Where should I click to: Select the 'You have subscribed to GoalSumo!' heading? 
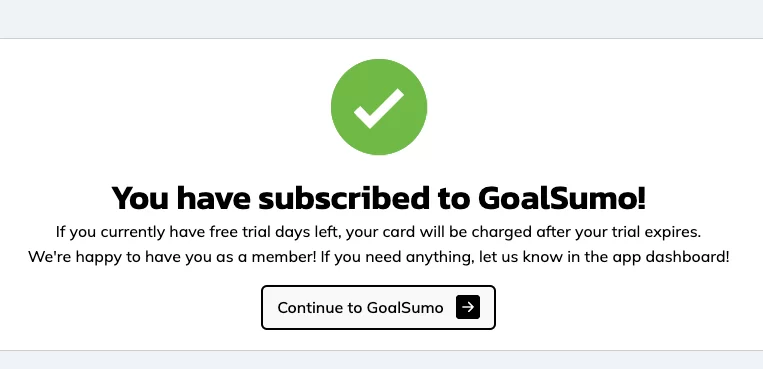point(379,199)
